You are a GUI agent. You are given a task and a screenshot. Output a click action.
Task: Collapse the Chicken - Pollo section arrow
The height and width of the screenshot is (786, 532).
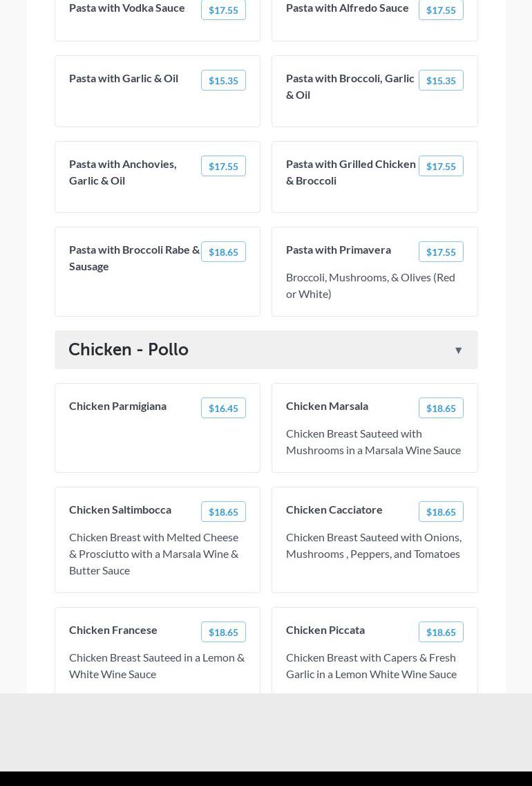(458, 350)
